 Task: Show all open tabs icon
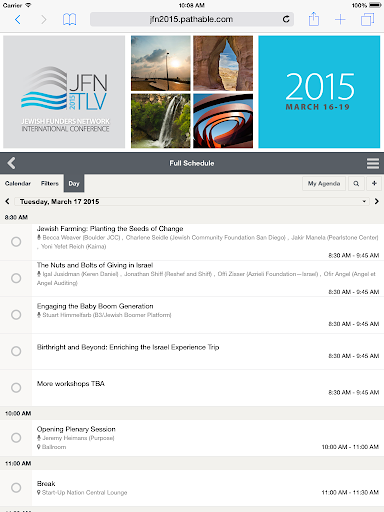367,19
